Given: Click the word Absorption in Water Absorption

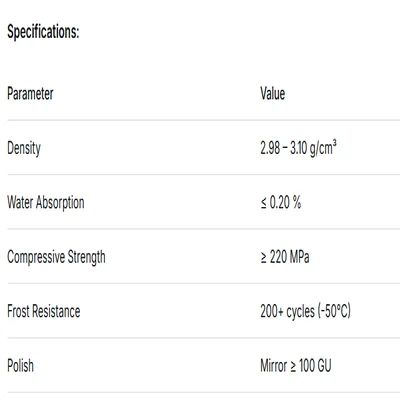Looking at the screenshot, I should point(60,203).
